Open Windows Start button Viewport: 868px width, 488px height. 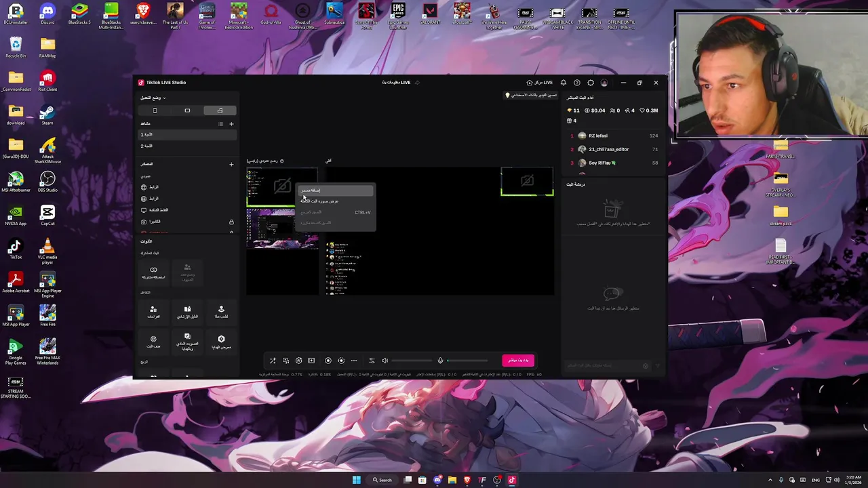point(357,480)
